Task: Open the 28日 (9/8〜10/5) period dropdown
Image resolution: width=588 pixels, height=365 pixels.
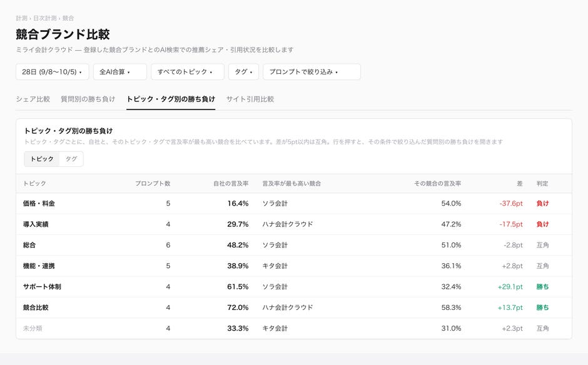Action: [52, 72]
